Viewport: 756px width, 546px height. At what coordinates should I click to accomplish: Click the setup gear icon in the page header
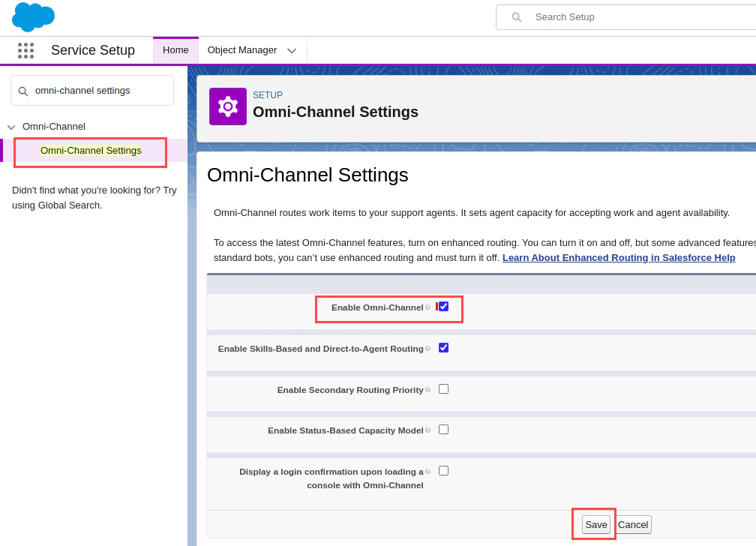click(x=227, y=106)
